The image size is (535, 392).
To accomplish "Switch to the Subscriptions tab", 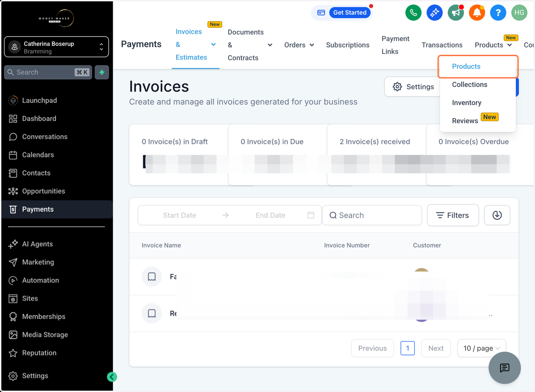I will tap(348, 45).
